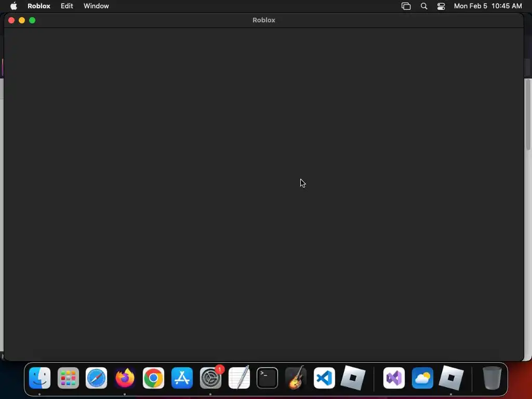Open the Window menu
This screenshot has width=532, height=399.
tap(96, 6)
